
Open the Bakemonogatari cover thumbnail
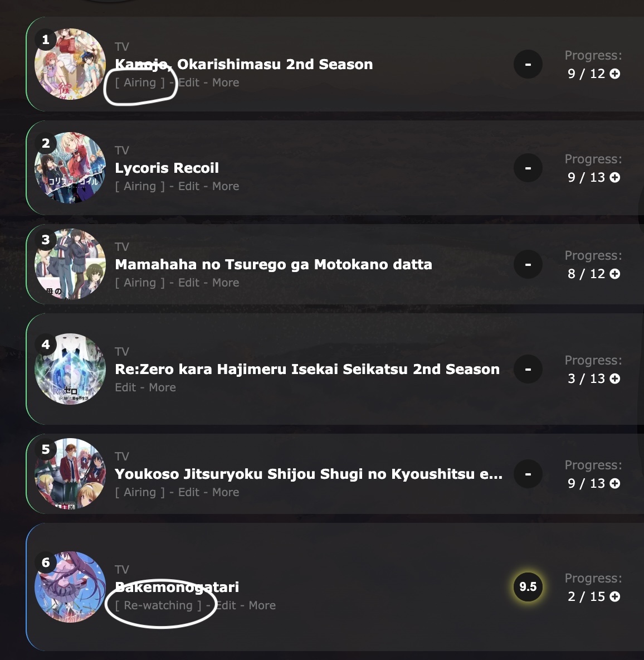click(x=70, y=586)
